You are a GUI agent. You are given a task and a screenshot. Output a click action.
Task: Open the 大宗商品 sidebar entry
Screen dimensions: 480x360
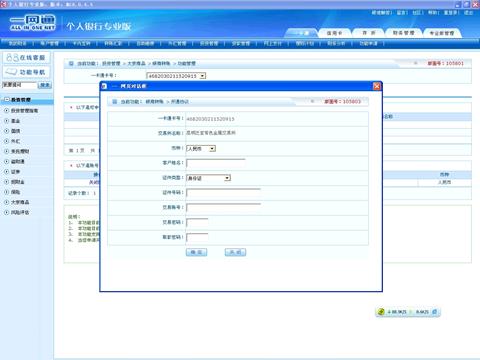[x=17, y=202]
